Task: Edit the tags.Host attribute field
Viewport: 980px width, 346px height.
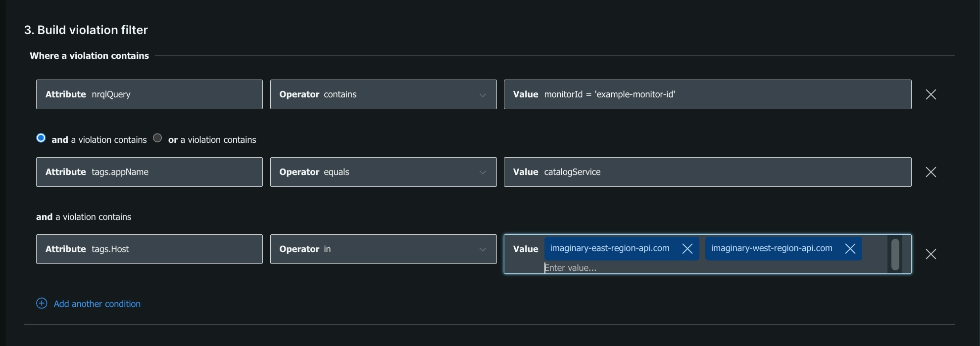Action: 149,249
